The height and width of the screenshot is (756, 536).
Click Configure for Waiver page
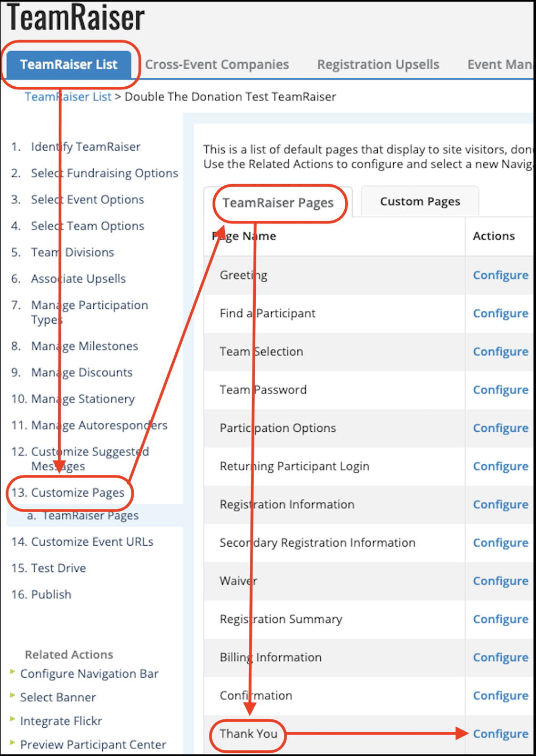[x=500, y=581]
